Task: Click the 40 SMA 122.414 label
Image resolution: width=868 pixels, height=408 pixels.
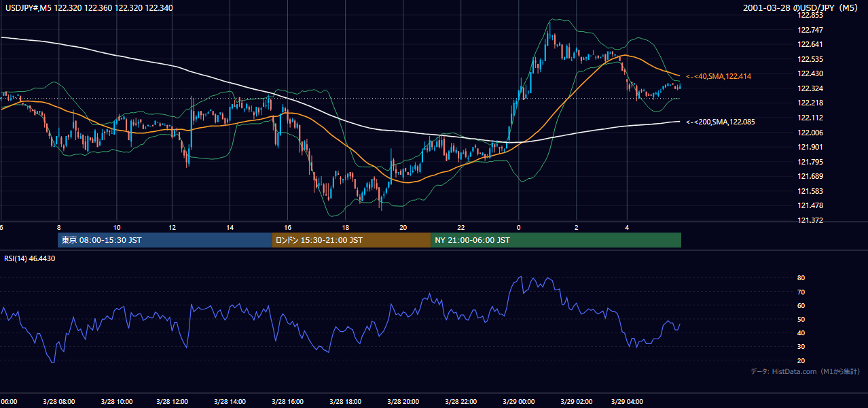Action: click(x=719, y=76)
